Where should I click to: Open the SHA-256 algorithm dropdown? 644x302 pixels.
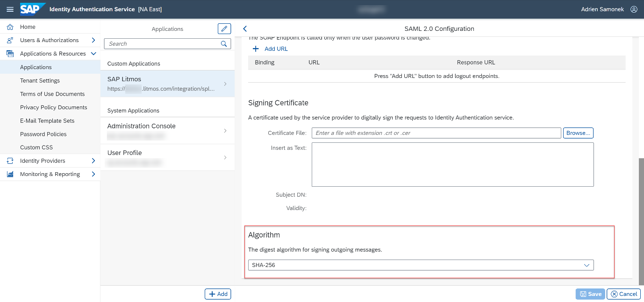587,265
